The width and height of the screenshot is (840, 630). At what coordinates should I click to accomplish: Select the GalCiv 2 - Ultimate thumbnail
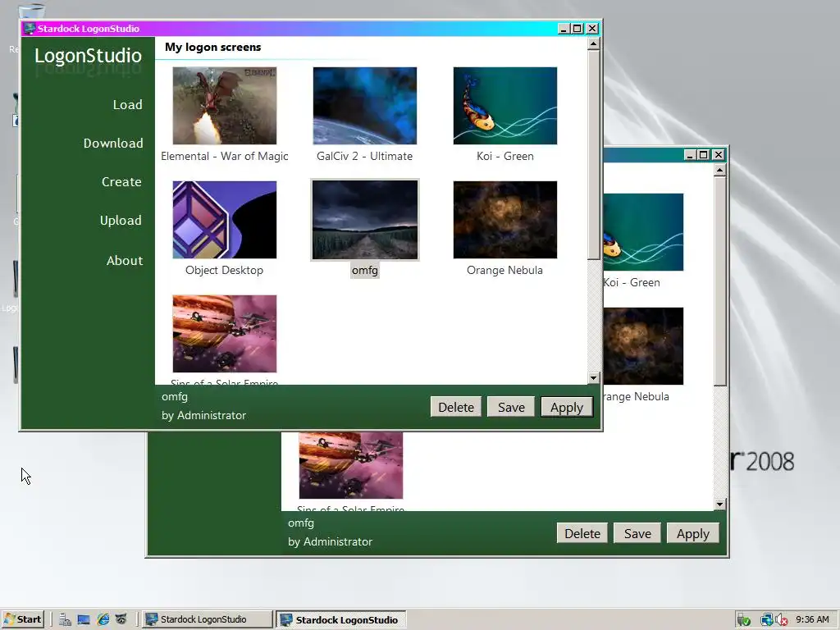tap(365, 106)
